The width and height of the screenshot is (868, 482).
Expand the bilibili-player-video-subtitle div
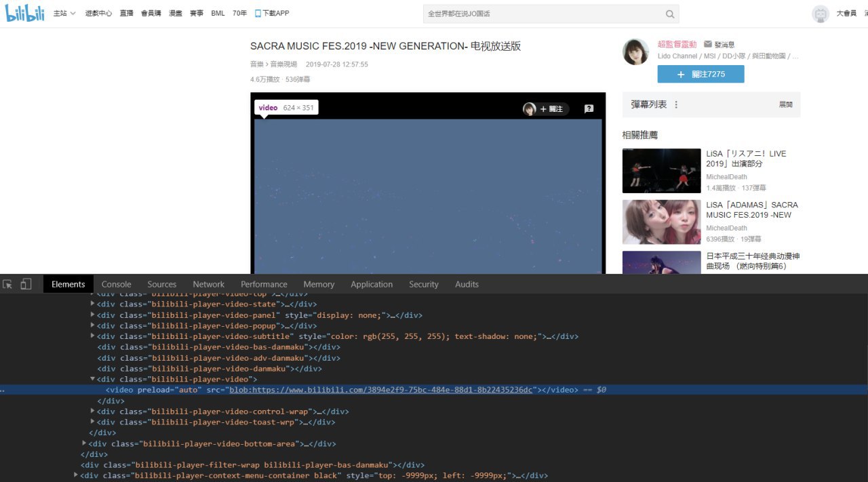pyautogui.click(x=93, y=336)
